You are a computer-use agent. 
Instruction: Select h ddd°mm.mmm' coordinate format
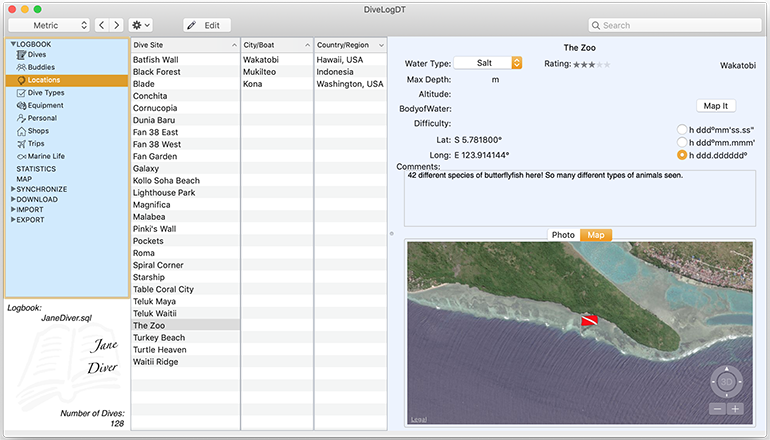(682, 143)
